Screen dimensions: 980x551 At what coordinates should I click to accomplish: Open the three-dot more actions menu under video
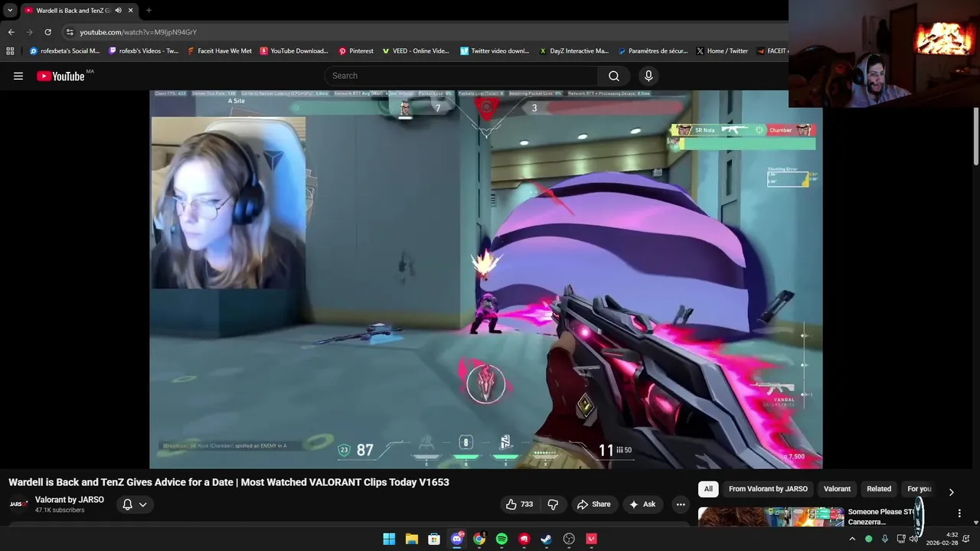pyautogui.click(x=681, y=504)
